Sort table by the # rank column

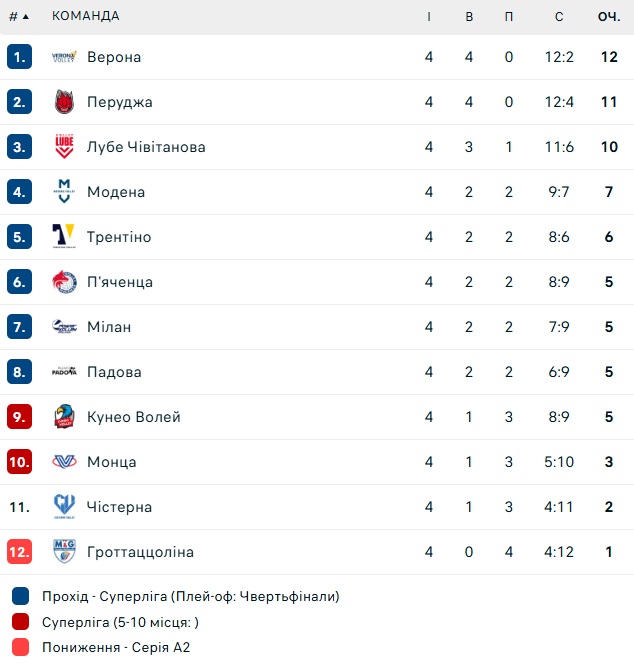click(19, 16)
